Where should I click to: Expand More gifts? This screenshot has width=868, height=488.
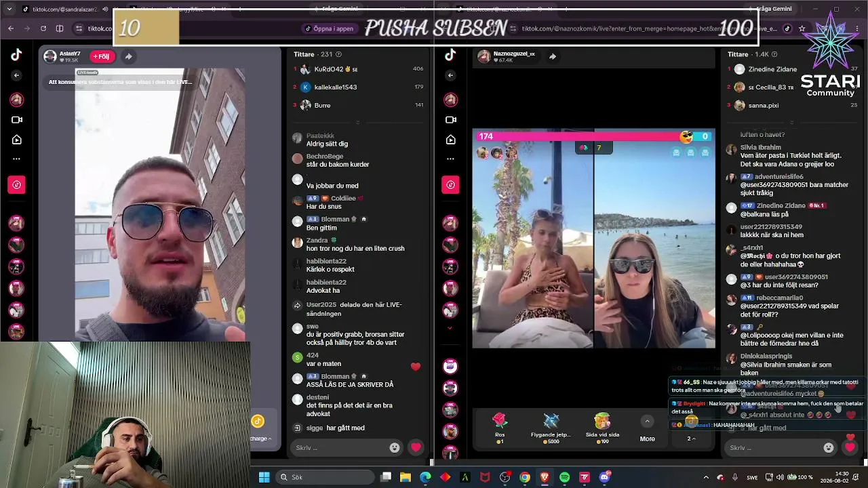(x=647, y=430)
